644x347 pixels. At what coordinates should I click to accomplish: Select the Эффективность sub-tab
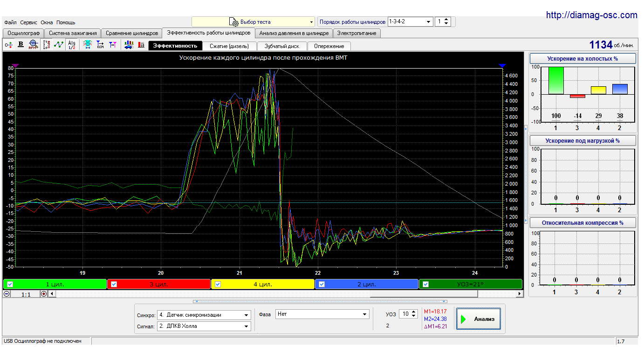click(175, 46)
